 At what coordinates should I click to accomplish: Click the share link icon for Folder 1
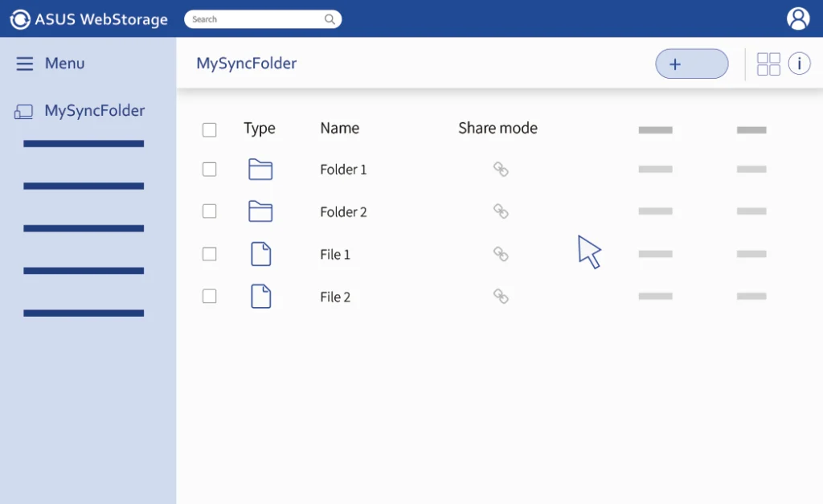coord(501,170)
